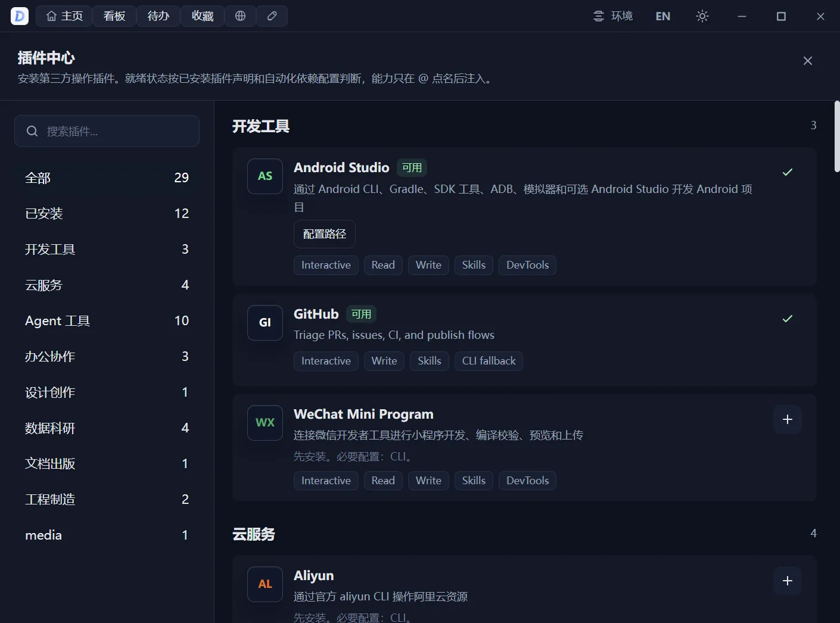Viewport: 840px width, 623px height.
Task: Select the Agent 工具 category
Action: pos(107,320)
